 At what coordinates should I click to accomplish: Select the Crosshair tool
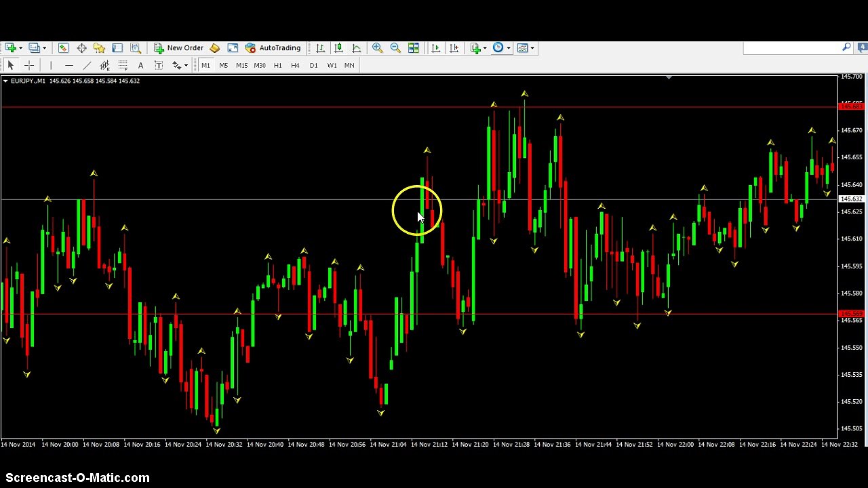[29, 65]
